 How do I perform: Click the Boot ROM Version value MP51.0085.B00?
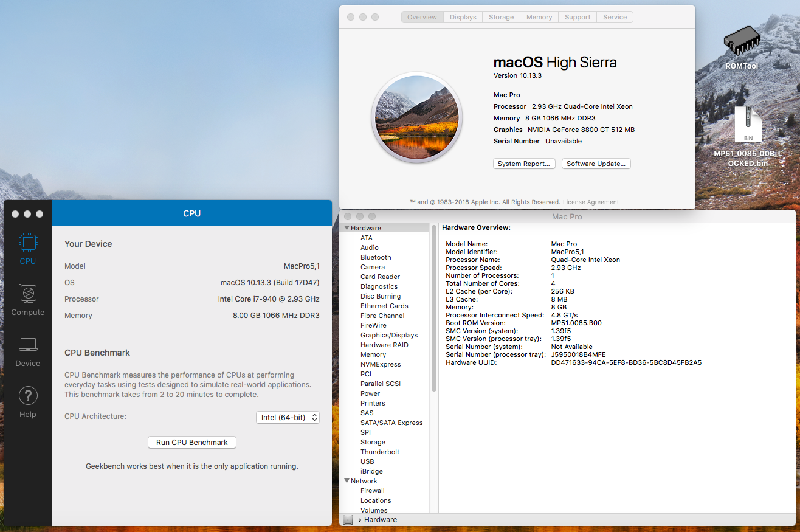coord(576,323)
